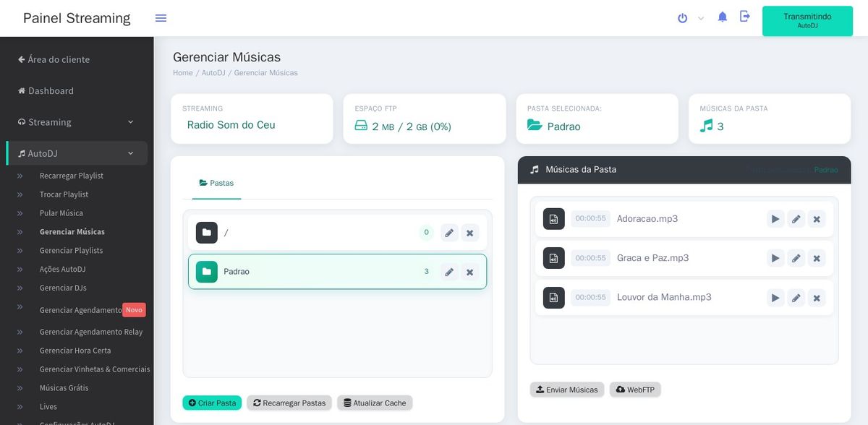Screen dimensions: 868x425
Task: Delete the Padrao folder
Action: tap(469, 272)
